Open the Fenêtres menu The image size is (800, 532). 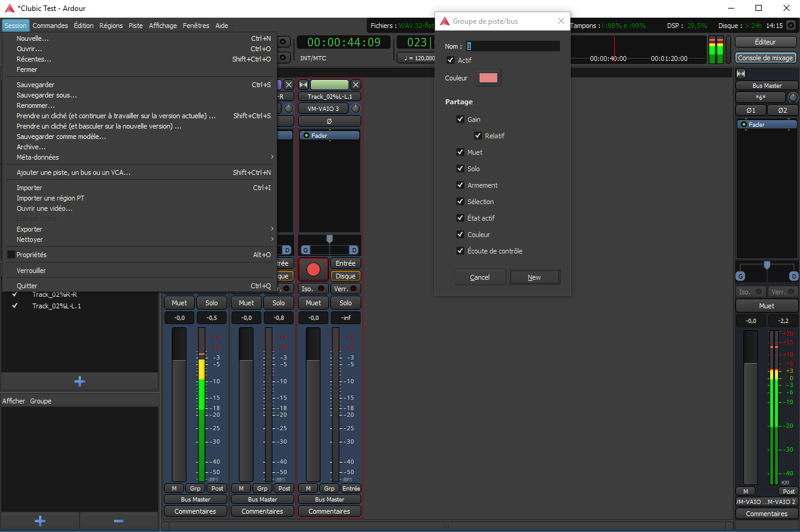coord(196,26)
